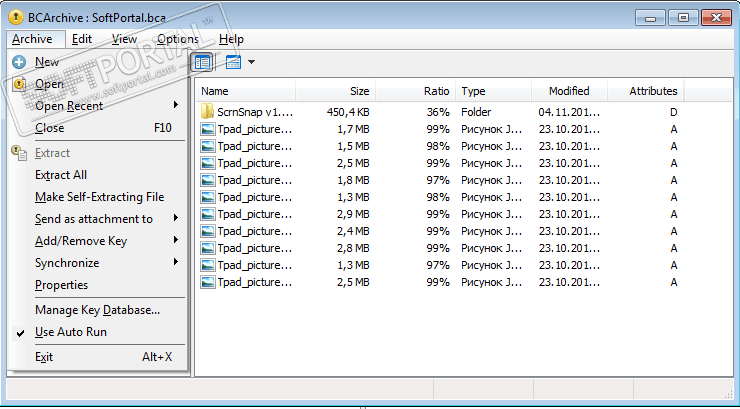Choose Extract All menu entry
The image size is (740, 409).
pyautogui.click(x=97, y=175)
